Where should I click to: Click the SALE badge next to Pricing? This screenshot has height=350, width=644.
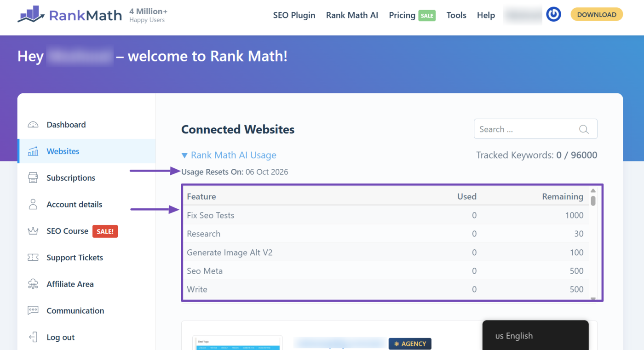(427, 16)
